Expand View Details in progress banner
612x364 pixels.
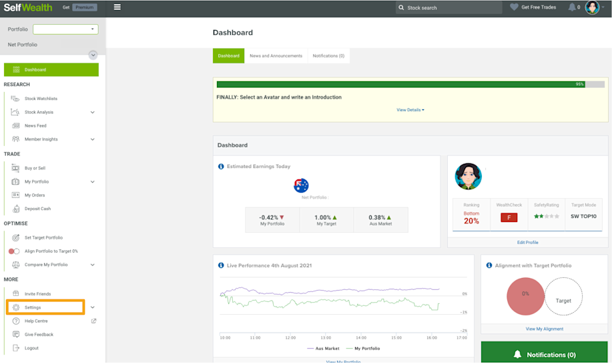pyautogui.click(x=410, y=110)
